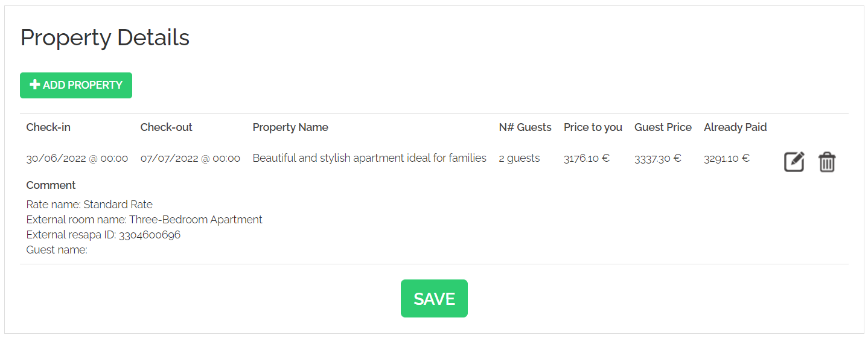This screenshot has width=868, height=338.
Task: Click the Check-in column header
Action: (x=48, y=127)
